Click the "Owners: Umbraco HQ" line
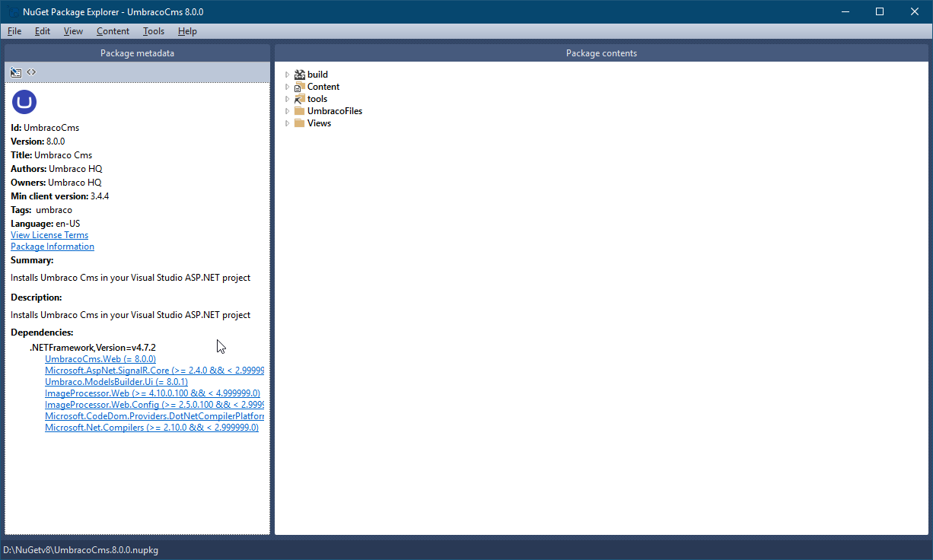Screen dimensions: 933x560 [56, 183]
